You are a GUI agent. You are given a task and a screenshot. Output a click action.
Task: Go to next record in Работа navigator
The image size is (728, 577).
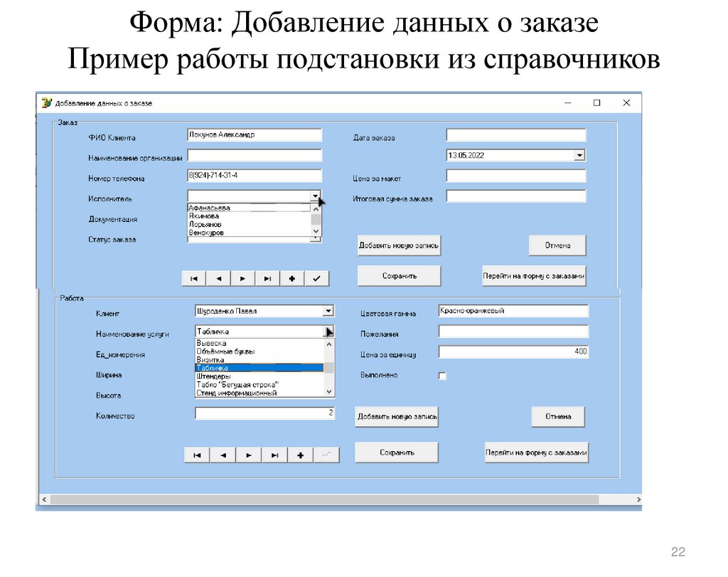[x=248, y=455]
